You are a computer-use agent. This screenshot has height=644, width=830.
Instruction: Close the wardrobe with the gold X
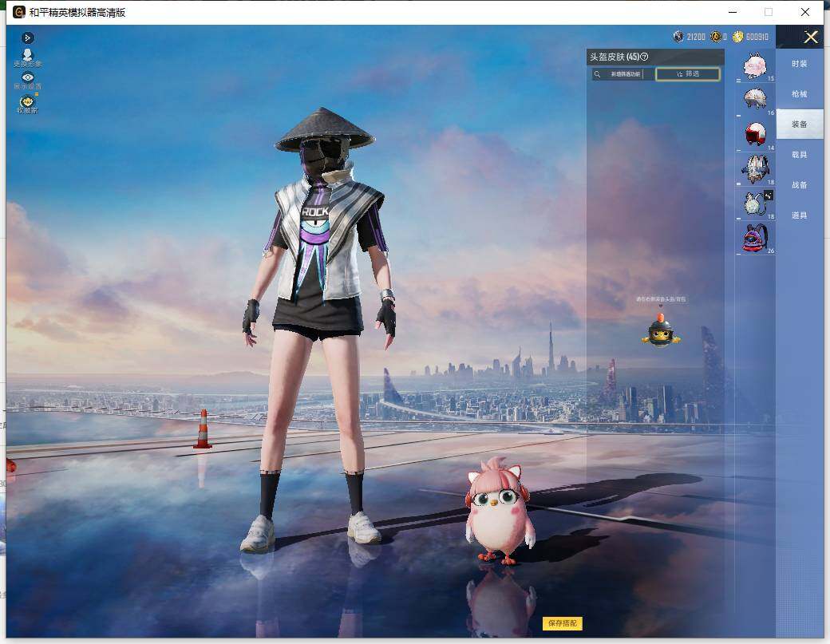pos(811,37)
